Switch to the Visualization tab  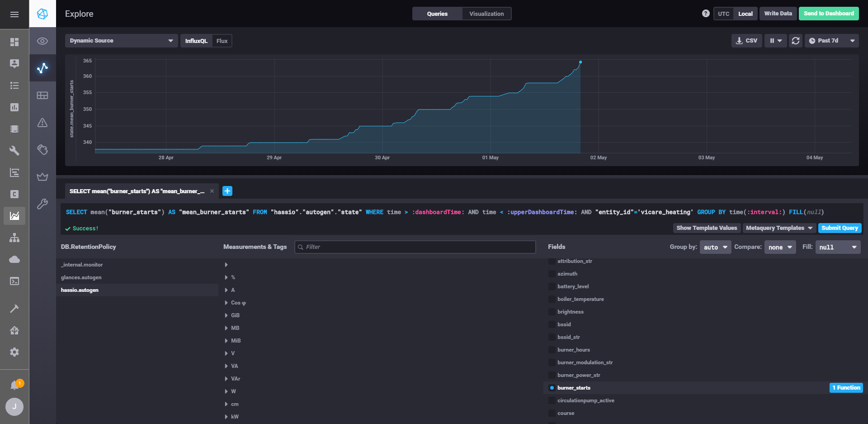pos(486,14)
